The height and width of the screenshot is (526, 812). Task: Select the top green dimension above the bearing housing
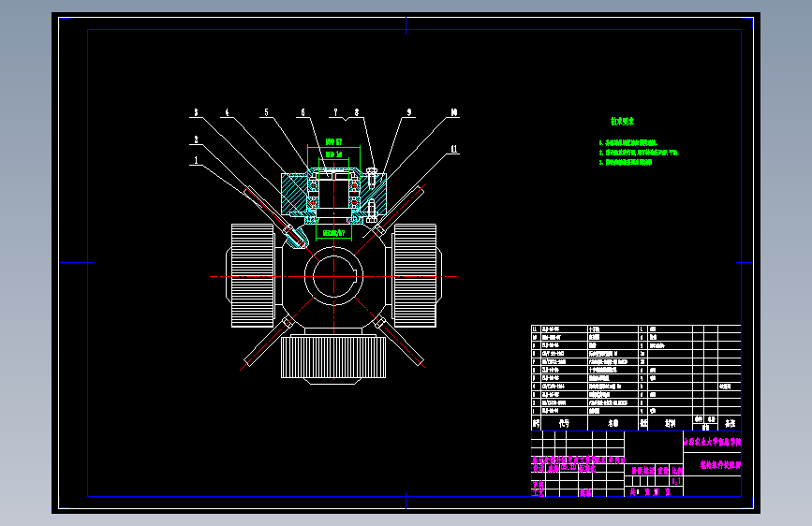[x=333, y=142]
